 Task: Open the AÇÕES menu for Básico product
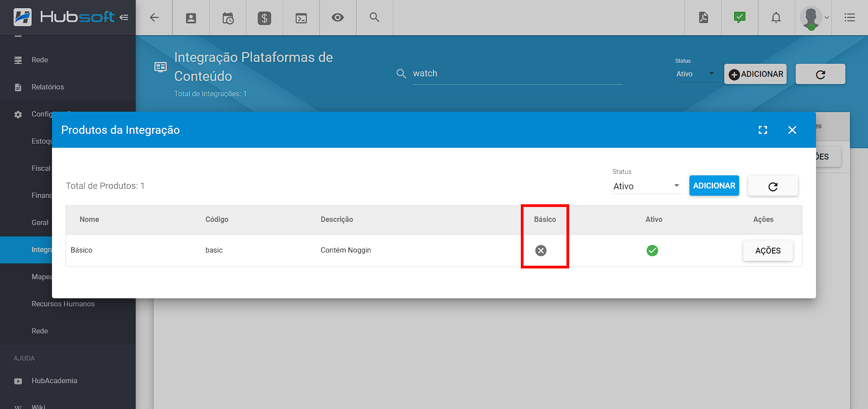pyautogui.click(x=768, y=251)
